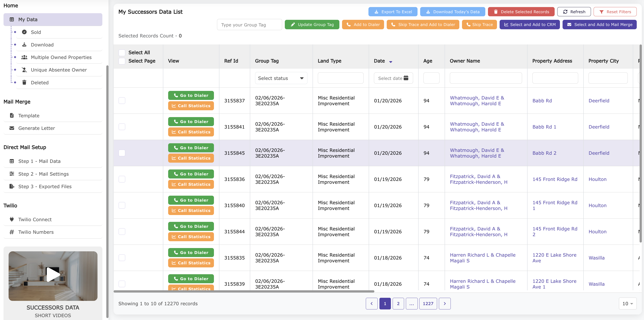
Task: Open Call Statistics for record 3155837
Action: tap(191, 105)
